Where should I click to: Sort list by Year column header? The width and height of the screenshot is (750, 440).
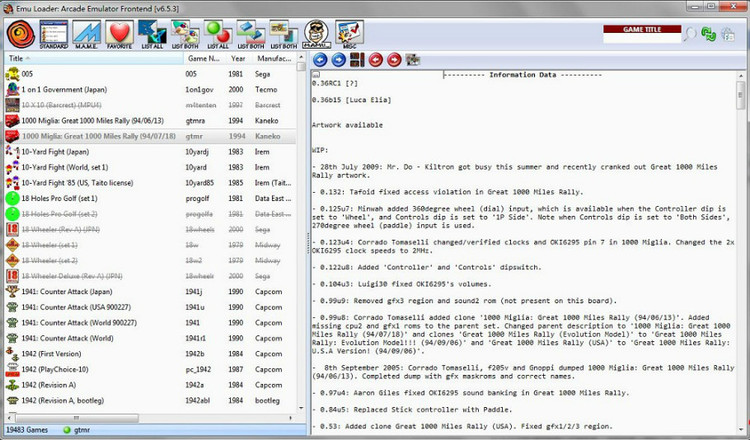coord(238,59)
